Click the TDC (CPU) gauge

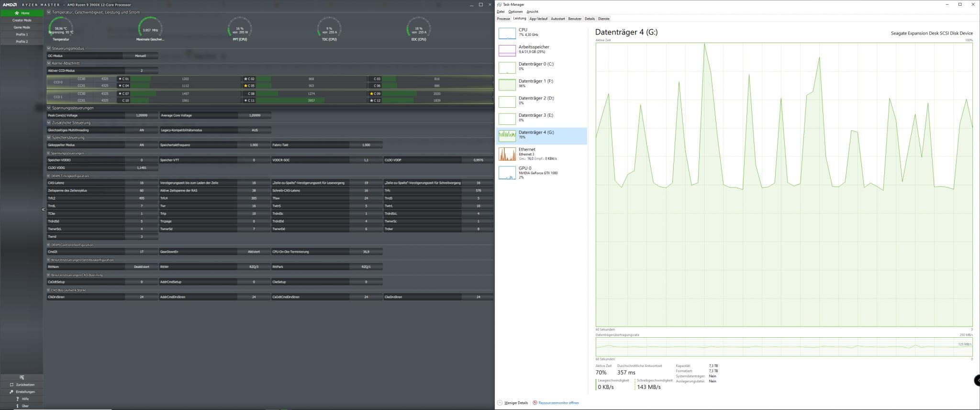tap(329, 28)
